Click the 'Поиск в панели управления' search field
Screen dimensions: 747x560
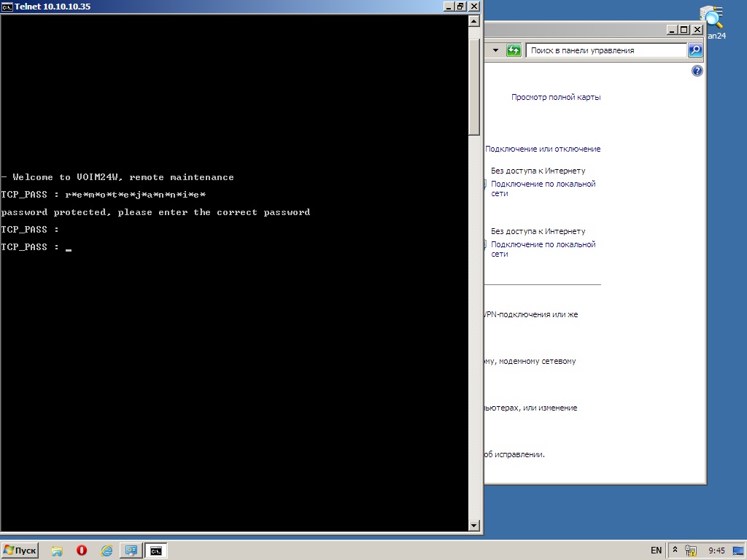point(605,50)
